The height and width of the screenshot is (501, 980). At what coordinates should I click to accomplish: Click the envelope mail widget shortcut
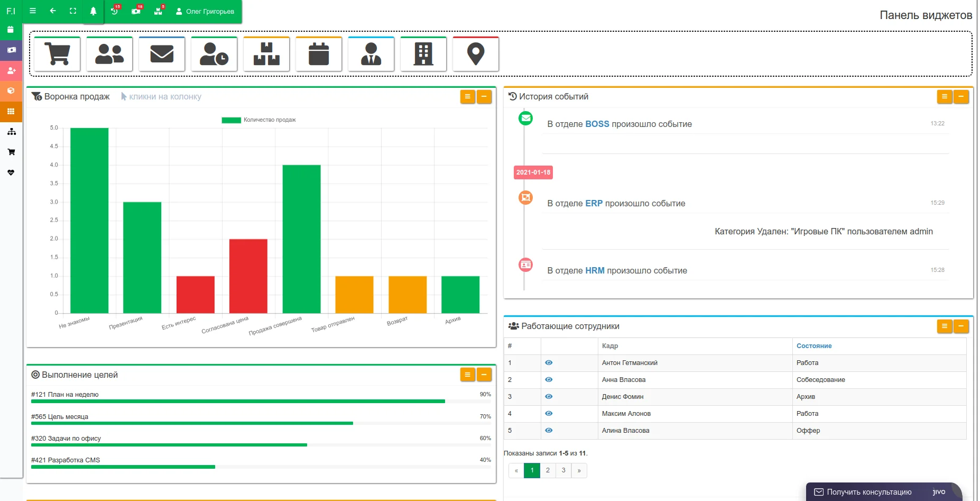pyautogui.click(x=161, y=53)
